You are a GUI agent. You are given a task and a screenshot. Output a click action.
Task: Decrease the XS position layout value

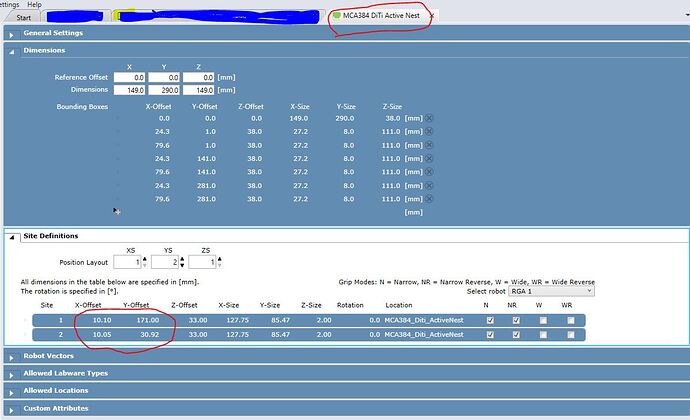(x=144, y=265)
